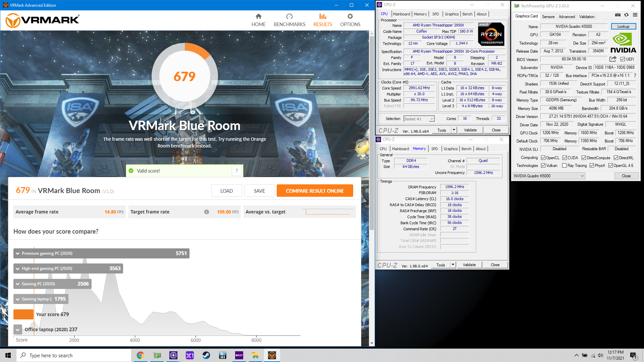Viewport: 644px width, 362px height.
Task: Open the BENCHMARKS gauge icon
Action: tap(289, 16)
